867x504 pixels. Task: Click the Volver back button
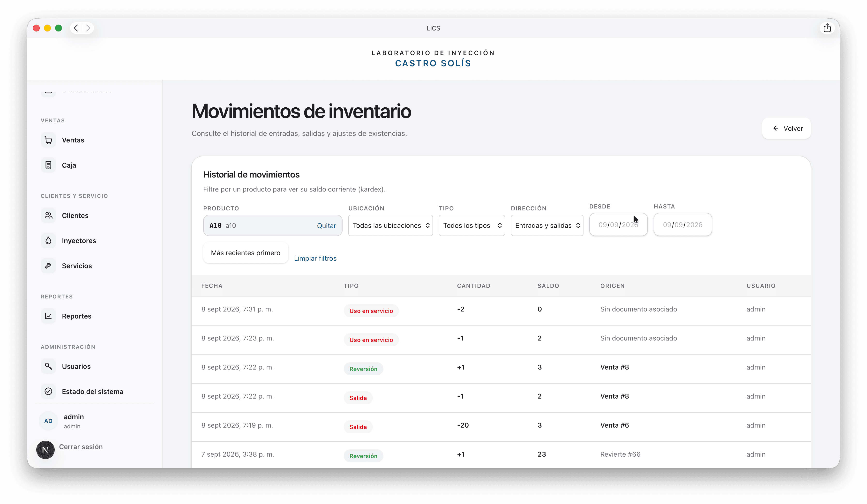[786, 128]
